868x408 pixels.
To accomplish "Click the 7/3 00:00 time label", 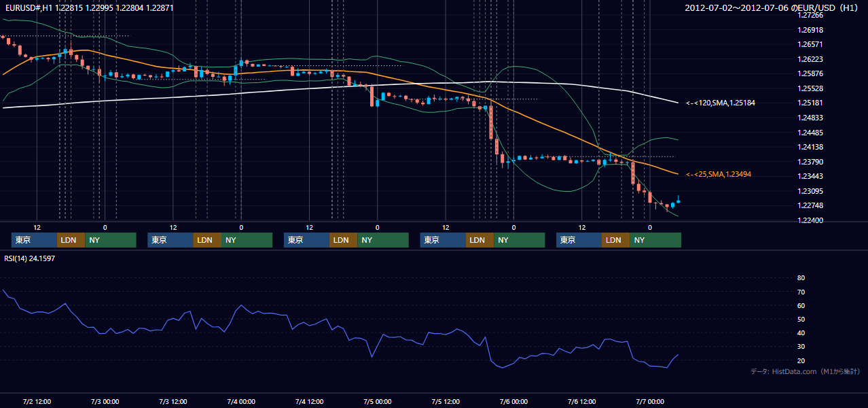I will 105,401.
